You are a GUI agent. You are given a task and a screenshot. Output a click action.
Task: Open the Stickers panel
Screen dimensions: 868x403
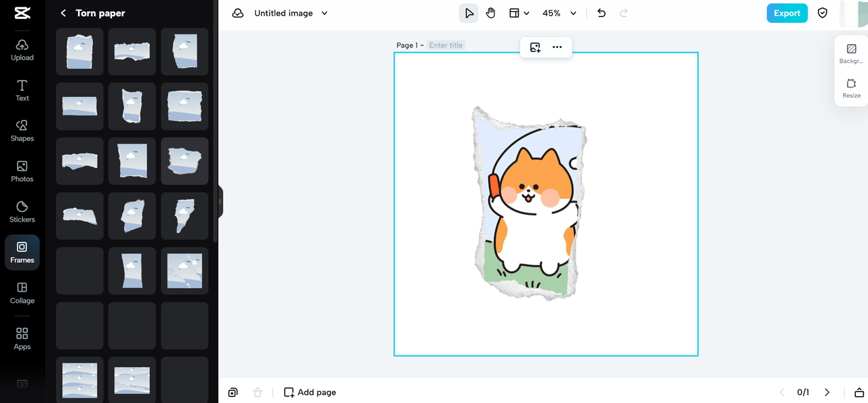[22, 212]
